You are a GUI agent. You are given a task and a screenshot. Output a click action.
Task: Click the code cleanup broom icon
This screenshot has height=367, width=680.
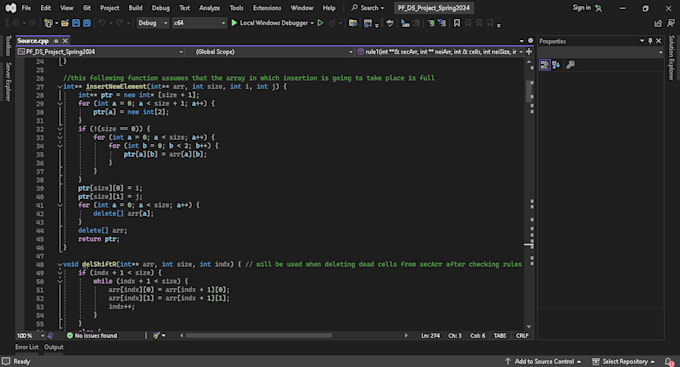pos(157,335)
